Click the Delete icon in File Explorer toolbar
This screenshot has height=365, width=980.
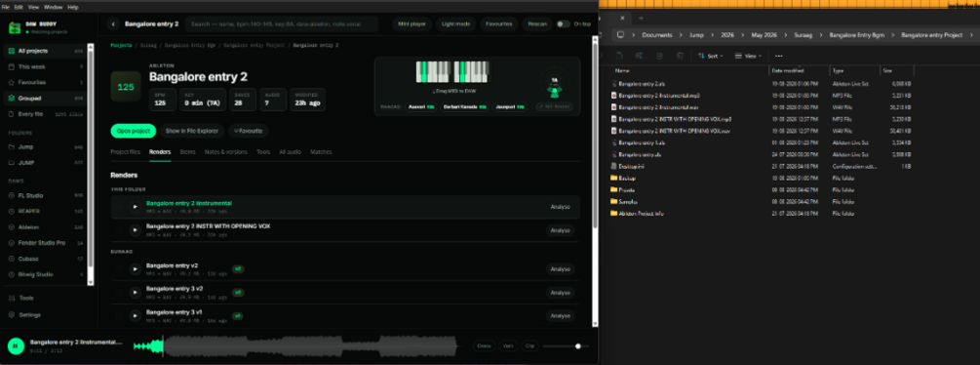pos(680,56)
